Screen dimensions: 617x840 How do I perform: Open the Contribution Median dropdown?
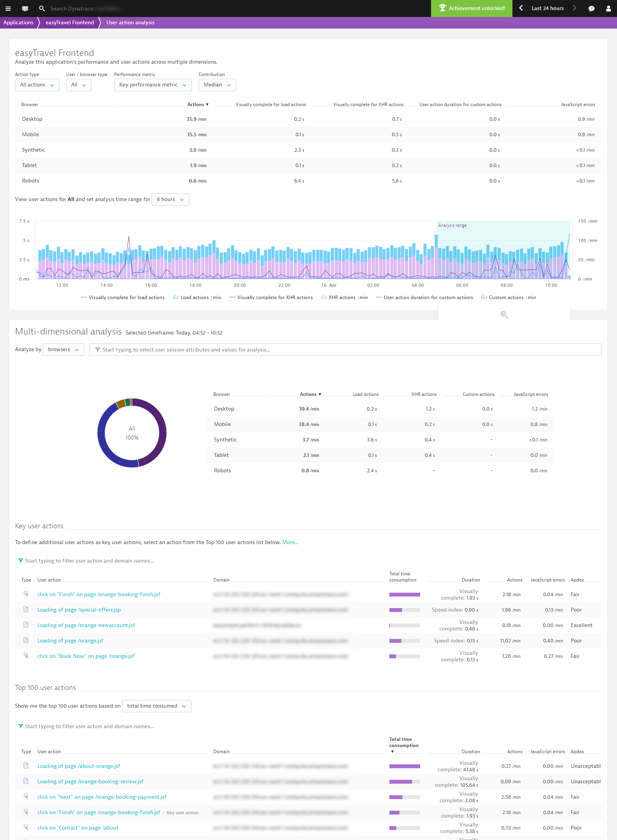pyautogui.click(x=217, y=85)
